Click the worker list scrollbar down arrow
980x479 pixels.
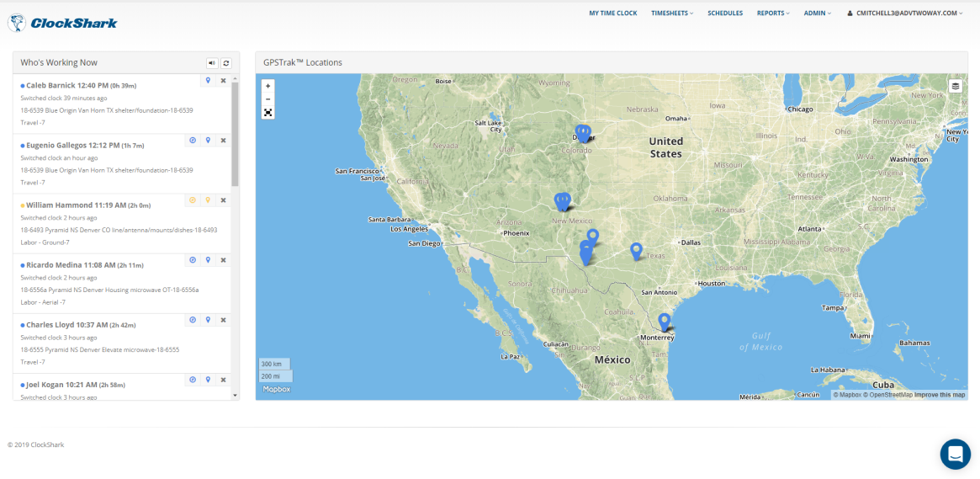(x=235, y=395)
